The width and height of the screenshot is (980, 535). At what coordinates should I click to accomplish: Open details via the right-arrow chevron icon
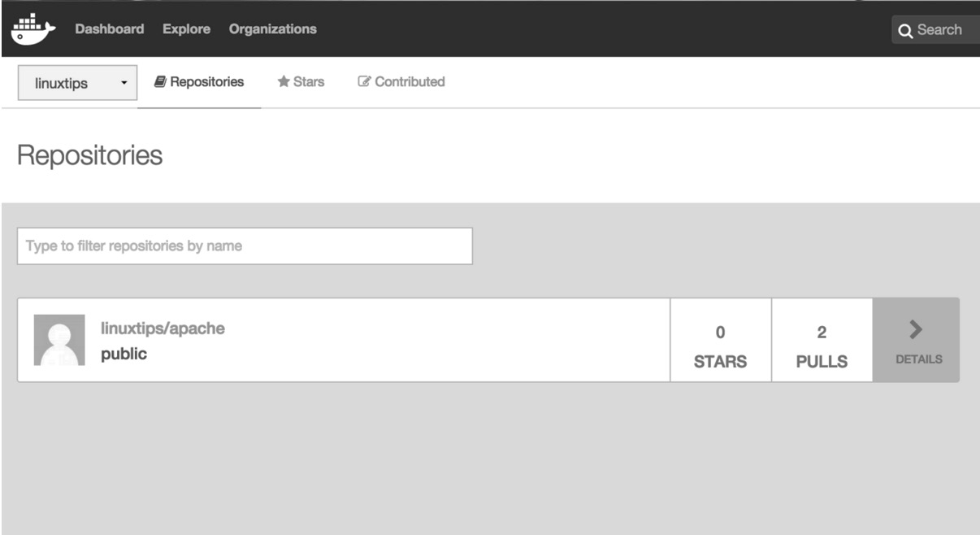pos(917,330)
